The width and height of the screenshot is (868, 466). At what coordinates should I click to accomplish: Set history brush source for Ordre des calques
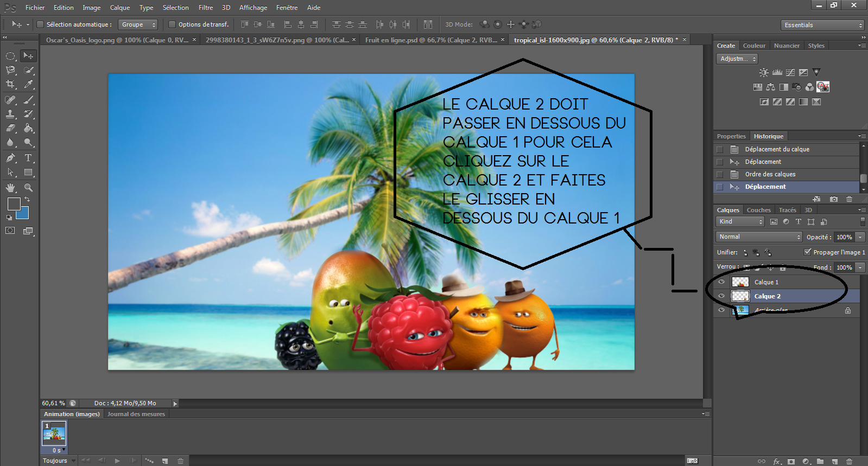click(x=720, y=175)
